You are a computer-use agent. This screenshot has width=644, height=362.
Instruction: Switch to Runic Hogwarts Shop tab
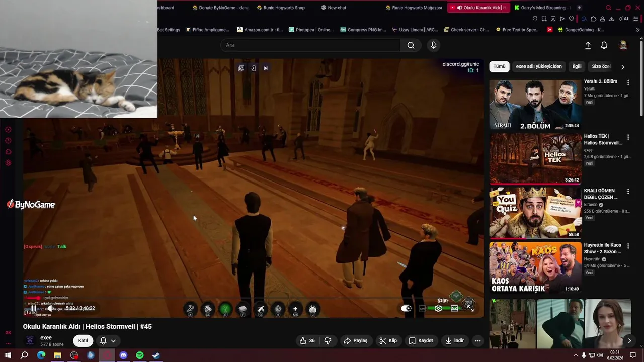point(281,8)
